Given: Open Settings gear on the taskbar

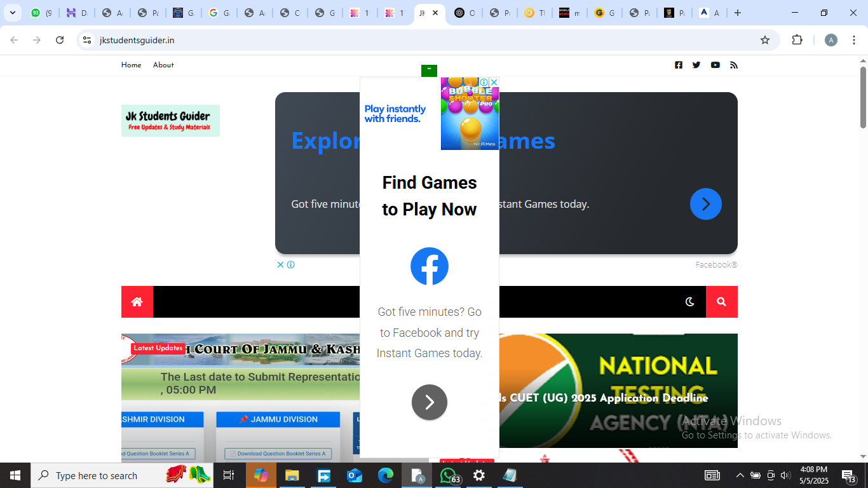Looking at the screenshot, I should (x=479, y=475).
